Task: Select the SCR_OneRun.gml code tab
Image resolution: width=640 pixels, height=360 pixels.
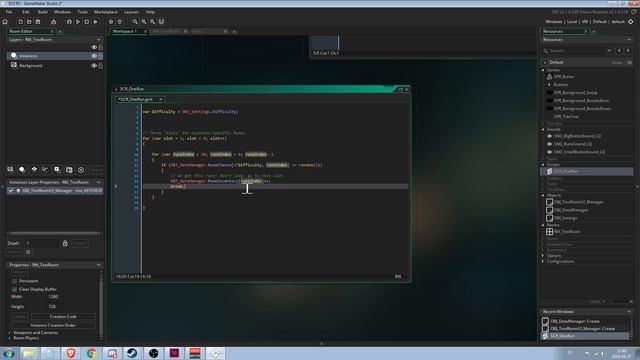Action: [x=135, y=99]
